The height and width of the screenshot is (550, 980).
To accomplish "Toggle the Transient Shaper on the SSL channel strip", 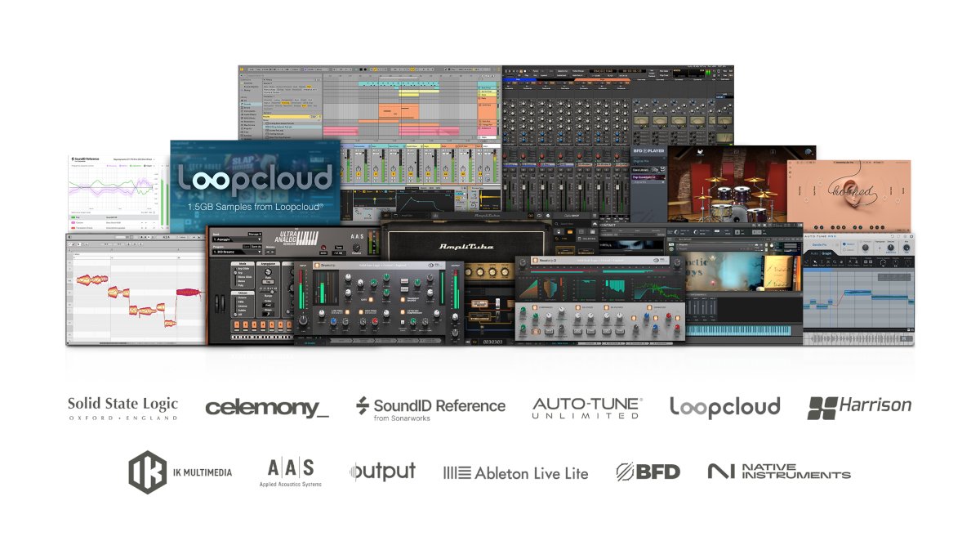I will click(x=403, y=299).
